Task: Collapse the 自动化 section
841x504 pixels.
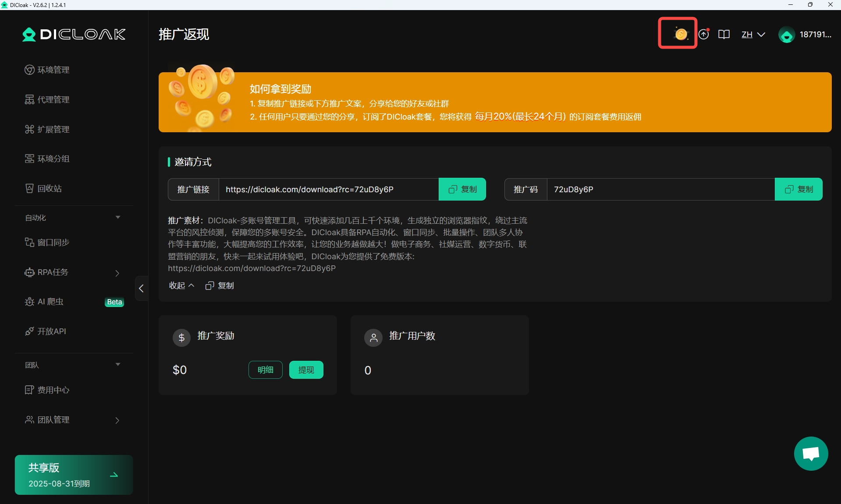Action: tap(117, 218)
